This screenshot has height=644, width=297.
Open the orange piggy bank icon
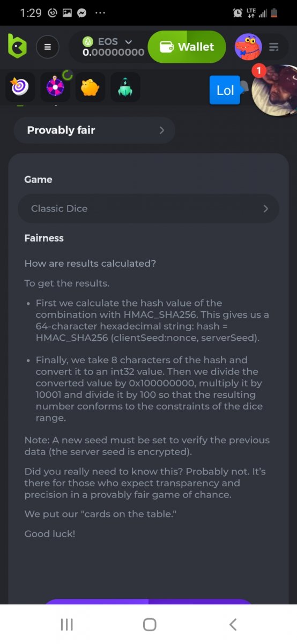coord(90,87)
